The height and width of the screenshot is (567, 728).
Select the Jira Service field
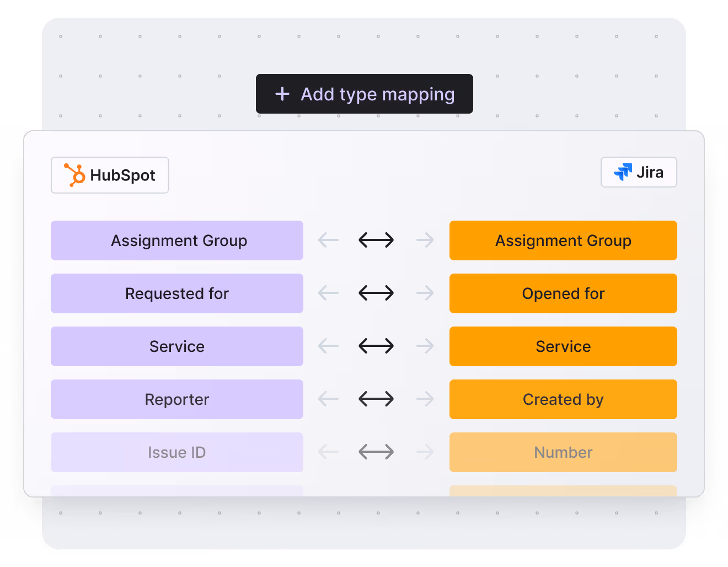[x=563, y=346]
